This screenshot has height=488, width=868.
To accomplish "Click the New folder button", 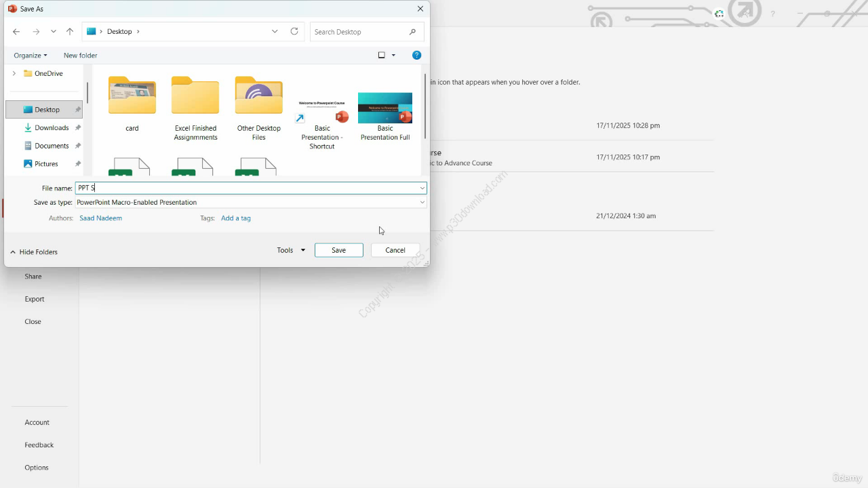I will (80, 56).
